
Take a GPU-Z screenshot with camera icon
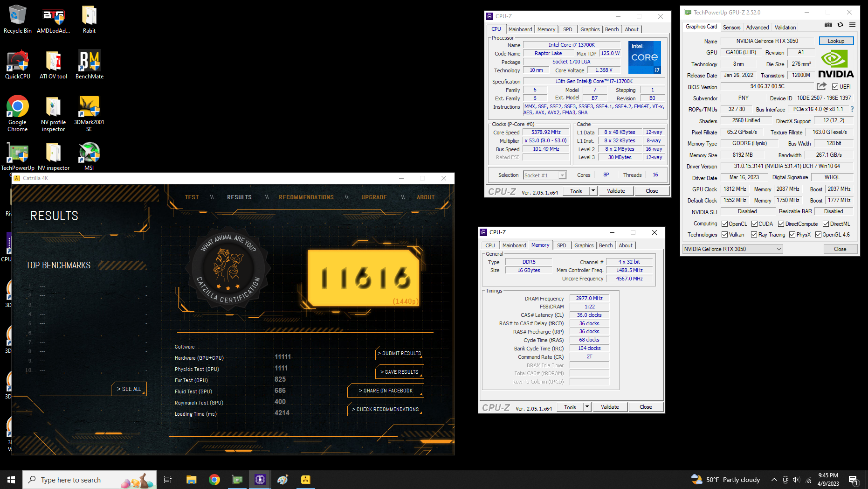(x=828, y=25)
